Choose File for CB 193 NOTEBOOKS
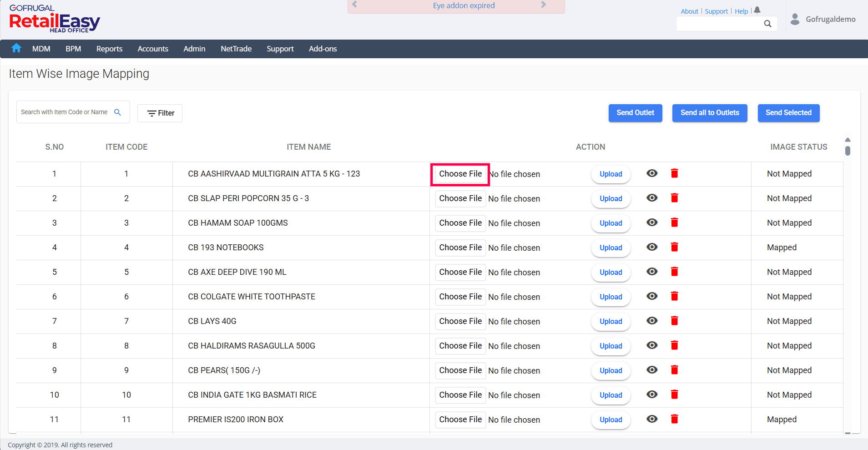Viewport: 868px width, 450px height. click(x=460, y=248)
